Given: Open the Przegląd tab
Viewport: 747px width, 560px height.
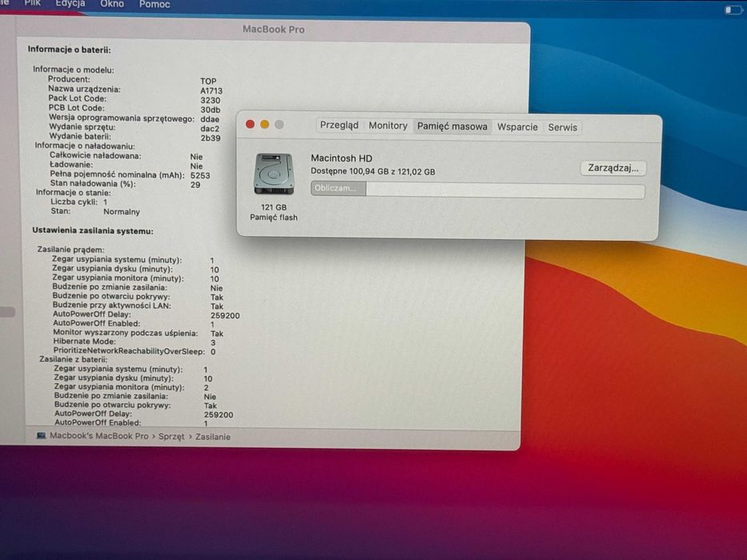Looking at the screenshot, I should coord(339,126).
